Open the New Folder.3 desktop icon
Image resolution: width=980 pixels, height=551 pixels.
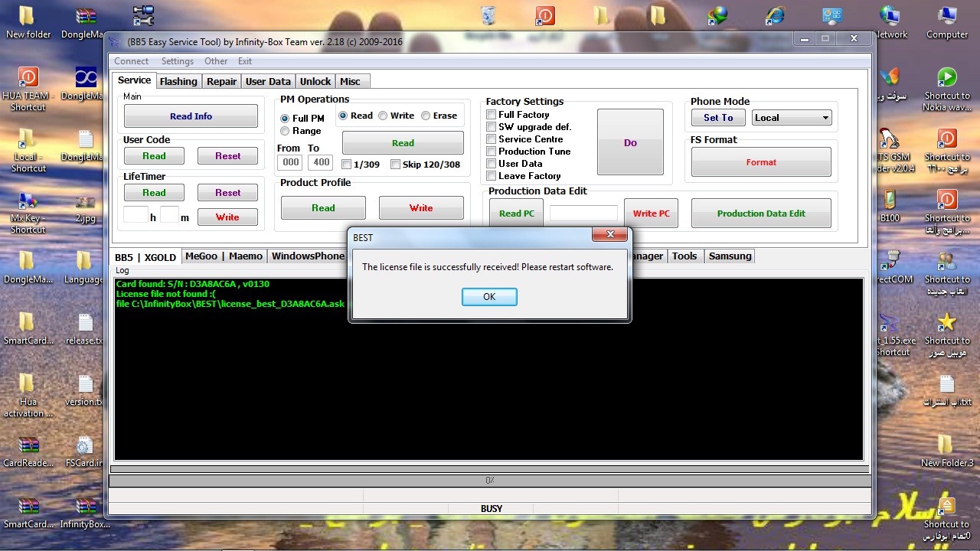point(947,452)
